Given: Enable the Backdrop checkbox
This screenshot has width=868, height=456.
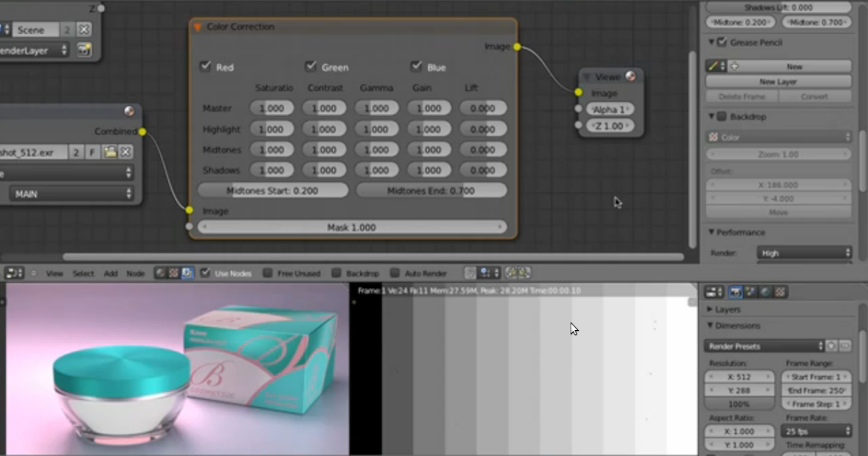Looking at the screenshot, I should click(337, 273).
